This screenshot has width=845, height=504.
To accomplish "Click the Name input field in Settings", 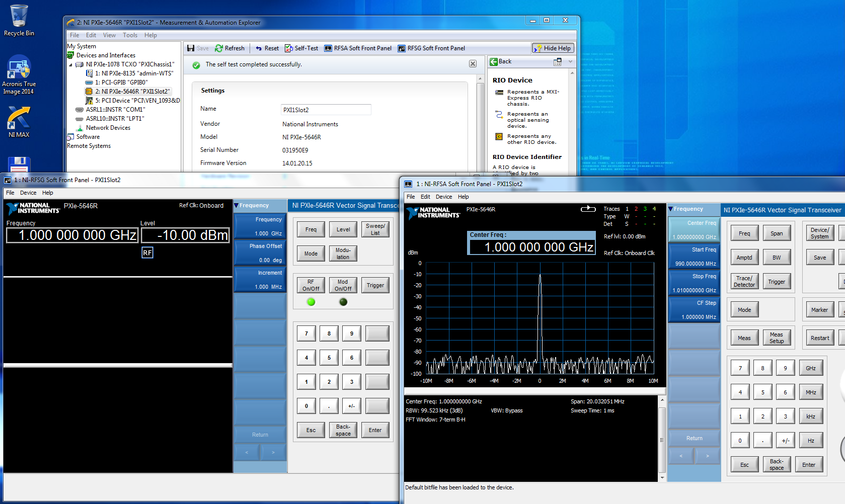I will tap(326, 110).
